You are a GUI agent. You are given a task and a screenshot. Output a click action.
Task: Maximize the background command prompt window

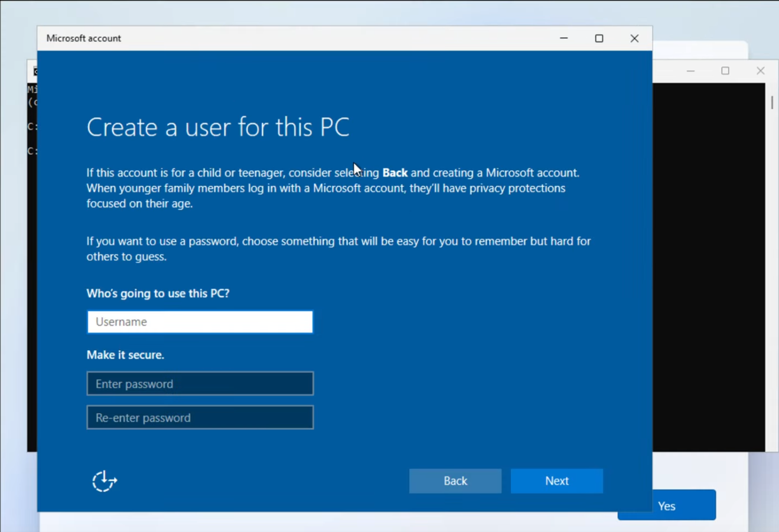[725, 71]
